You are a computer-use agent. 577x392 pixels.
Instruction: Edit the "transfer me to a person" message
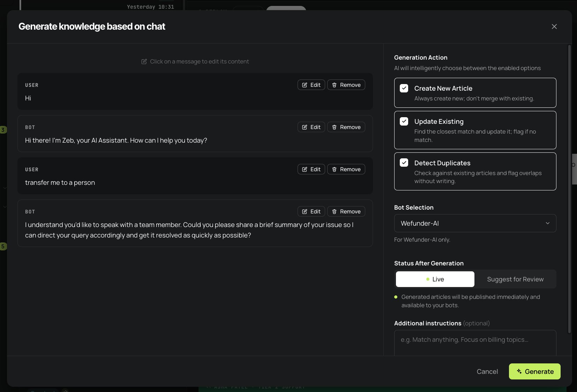point(311,169)
